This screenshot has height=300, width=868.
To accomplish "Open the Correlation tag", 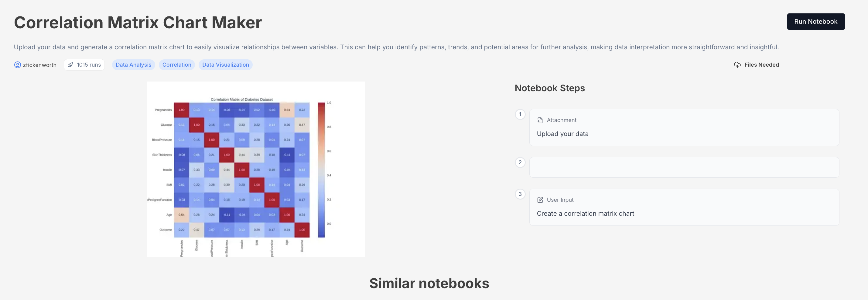I will [176, 65].
